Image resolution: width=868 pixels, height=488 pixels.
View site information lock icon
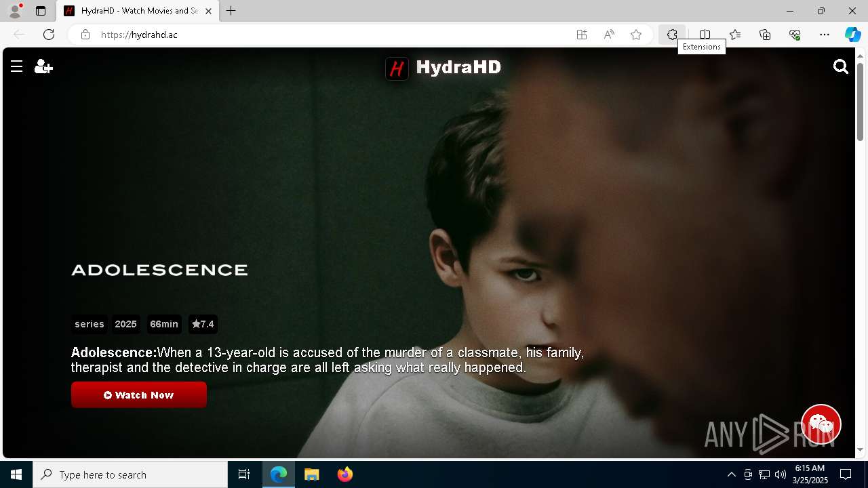(x=85, y=35)
